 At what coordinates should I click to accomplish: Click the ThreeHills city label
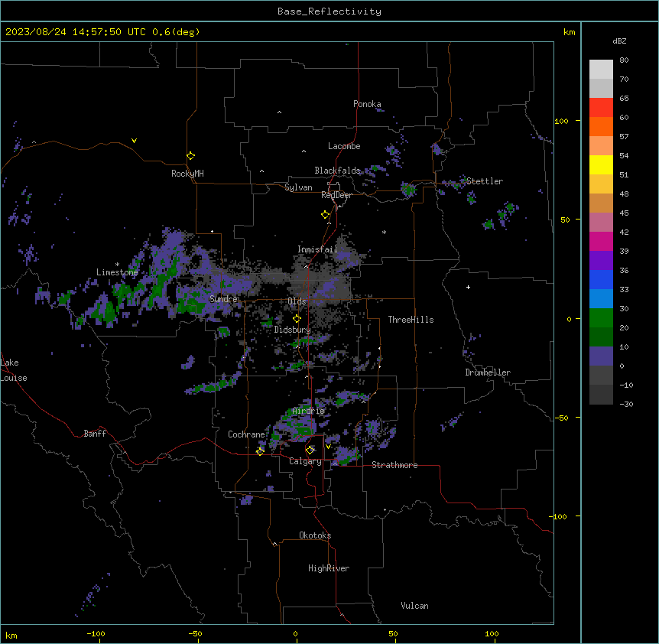pyautogui.click(x=411, y=320)
